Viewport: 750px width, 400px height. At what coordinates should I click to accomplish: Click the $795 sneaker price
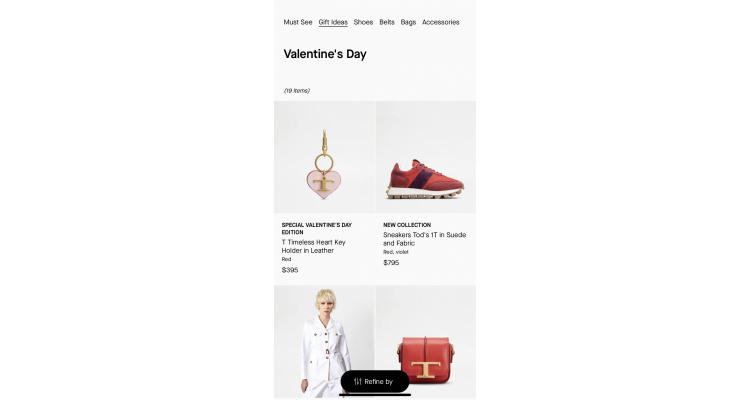click(x=391, y=262)
